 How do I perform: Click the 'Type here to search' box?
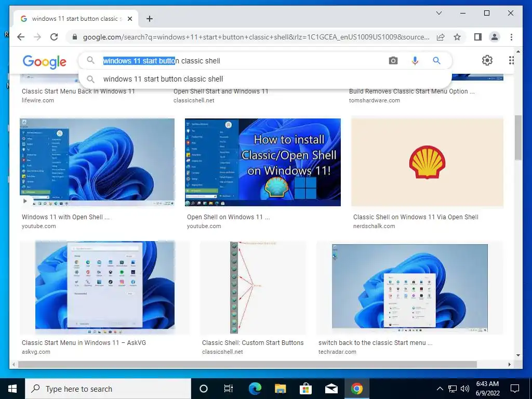pos(108,389)
